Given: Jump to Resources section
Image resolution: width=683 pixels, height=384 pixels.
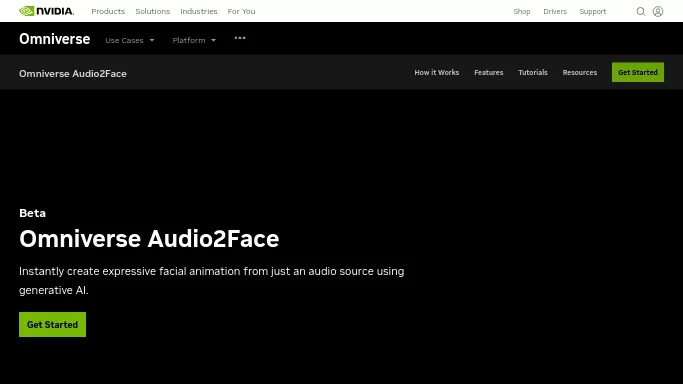Looking at the screenshot, I should (x=579, y=72).
